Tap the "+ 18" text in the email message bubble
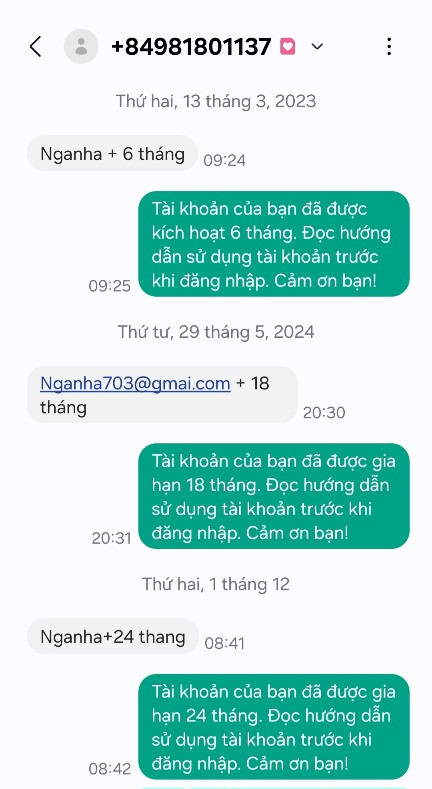 click(x=253, y=383)
